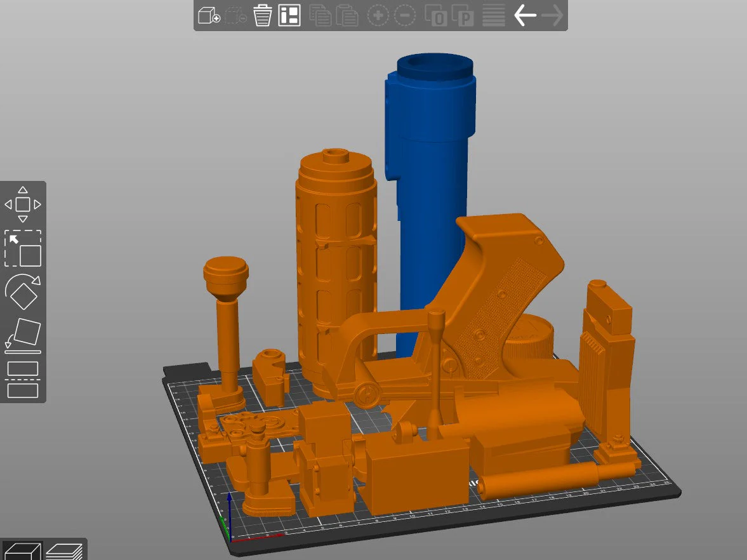Image resolution: width=747 pixels, height=560 pixels.
Task: Select the Rotate tool
Action: (x=23, y=291)
